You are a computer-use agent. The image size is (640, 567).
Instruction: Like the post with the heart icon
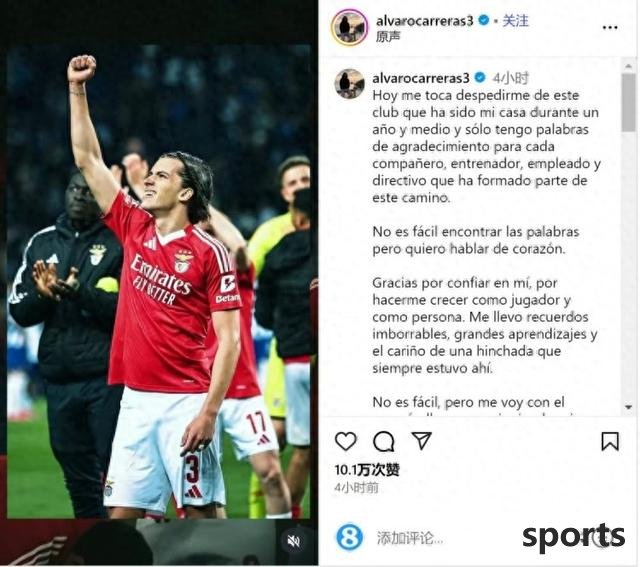pos(346,441)
